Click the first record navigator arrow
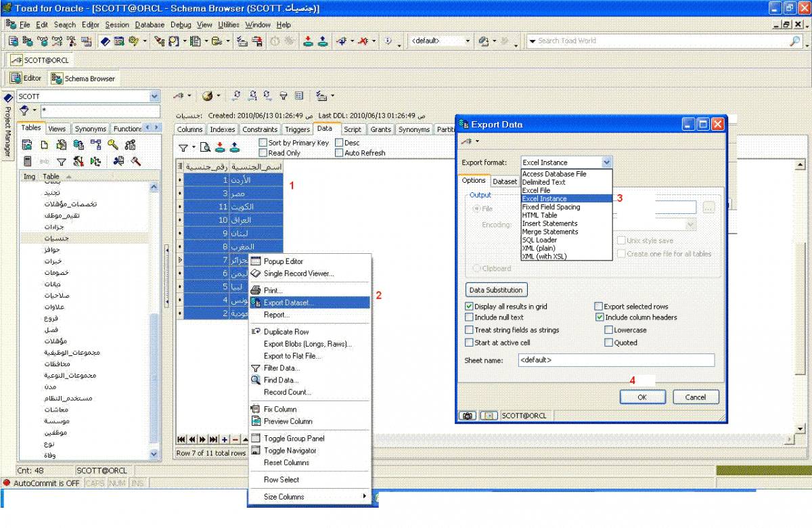The height and width of the screenshot is (528, 812). pyautogui.click(x=181, y=439)
